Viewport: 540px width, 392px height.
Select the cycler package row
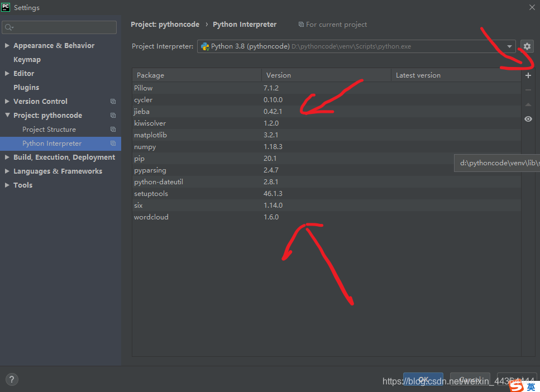pyautogui.click(x=327, y=99)
